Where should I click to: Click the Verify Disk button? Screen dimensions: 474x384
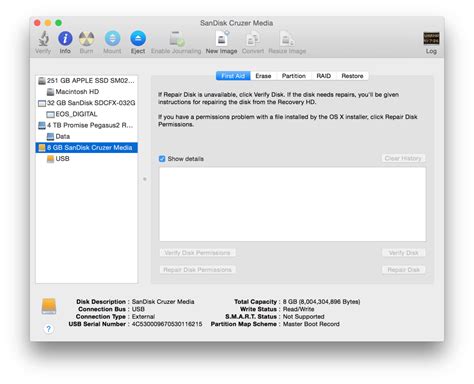click(403, 253)
